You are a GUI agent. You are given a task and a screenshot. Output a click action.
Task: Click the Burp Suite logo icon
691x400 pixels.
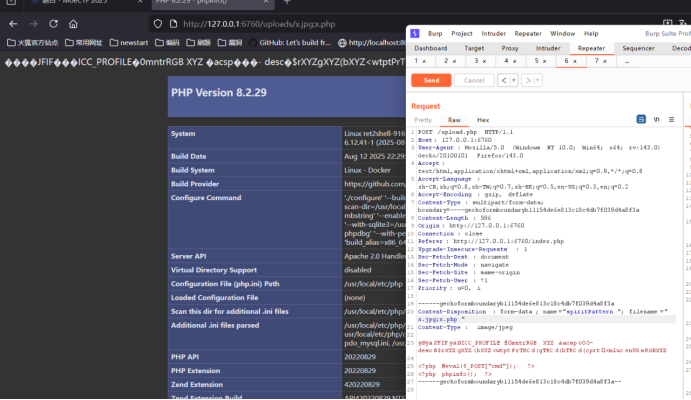point(415,33)
